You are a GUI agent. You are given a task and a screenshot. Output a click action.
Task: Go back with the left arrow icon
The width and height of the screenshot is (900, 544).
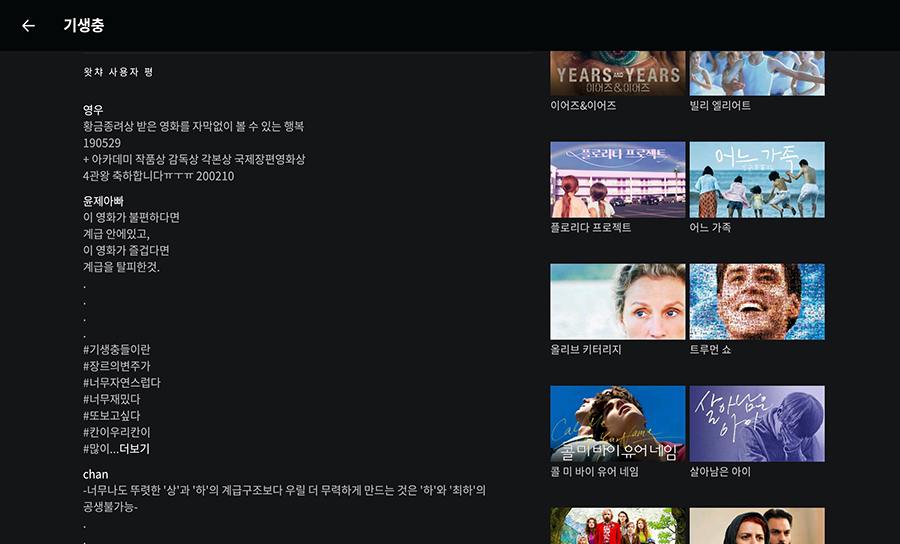coord(28,25)
